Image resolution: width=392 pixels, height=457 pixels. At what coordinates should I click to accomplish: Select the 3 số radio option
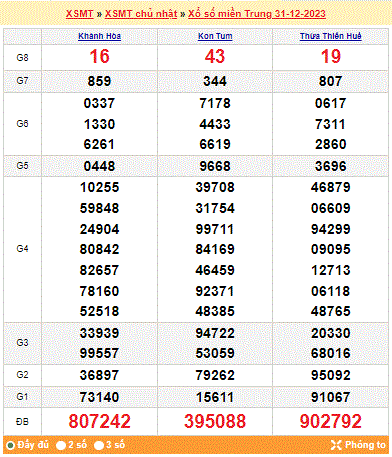[x=99, y=445]
